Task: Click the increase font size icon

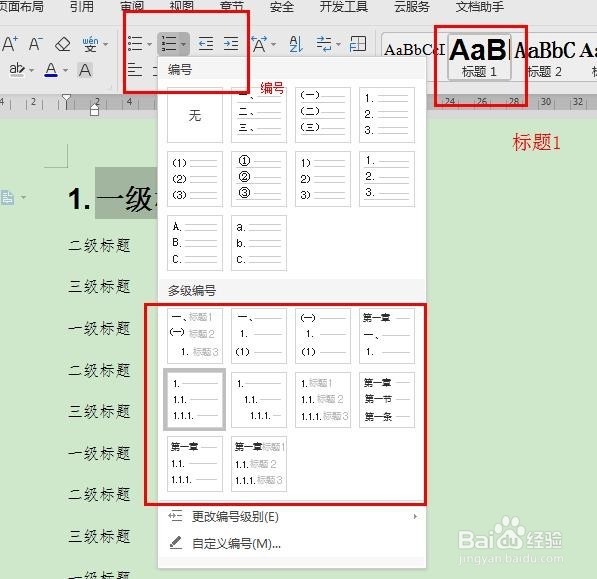Action: pos(10,44)
